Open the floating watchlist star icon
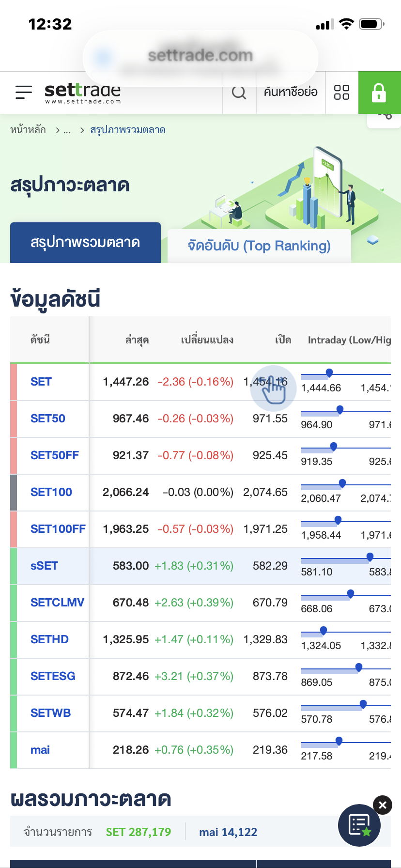 359,825
